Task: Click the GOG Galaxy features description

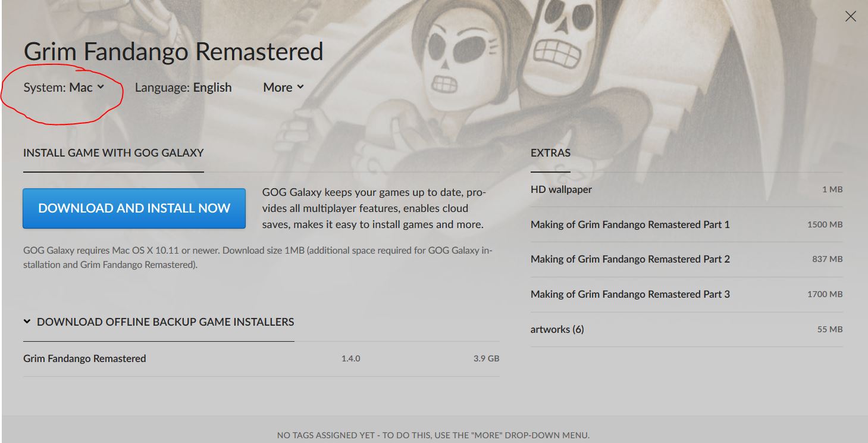Action: click(x=374, y=208)
